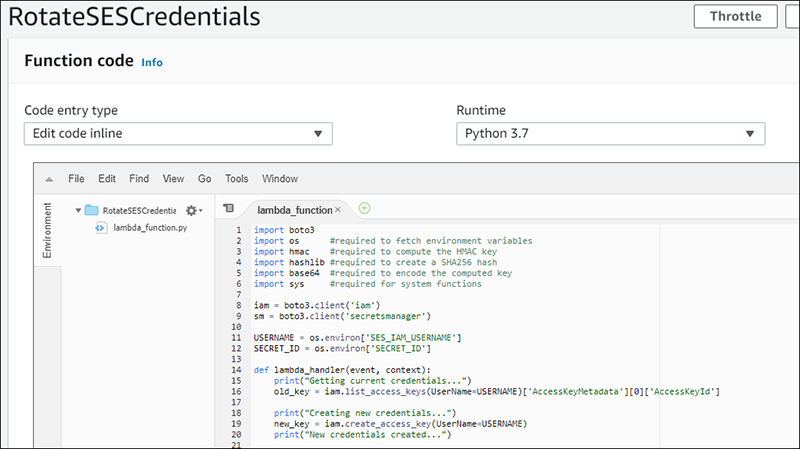The width and height of the screenshot is (800, 449).
Task: Click the iam.list_access_keys code line
Action: click(x=496, y=392)
